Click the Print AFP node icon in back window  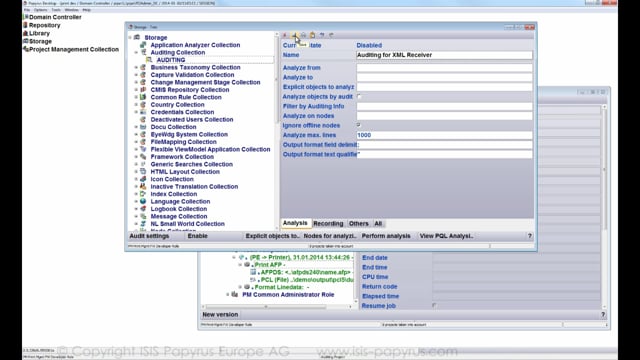point(247,264)
